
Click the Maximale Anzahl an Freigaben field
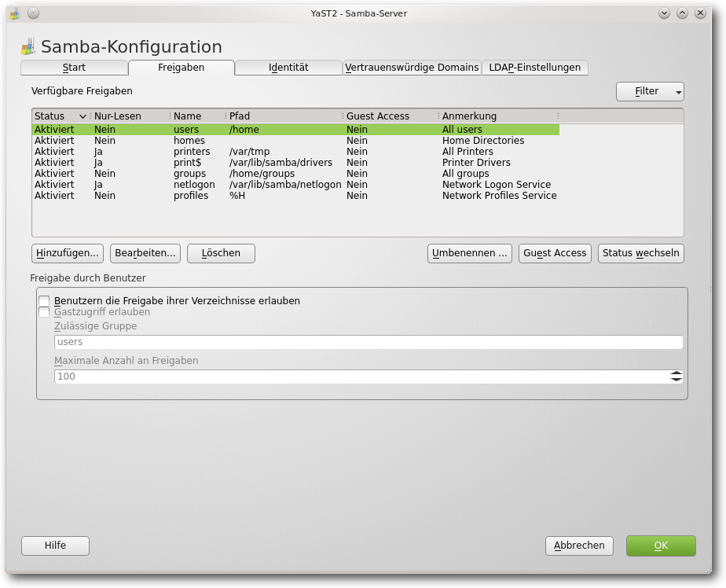click(361, 377)
